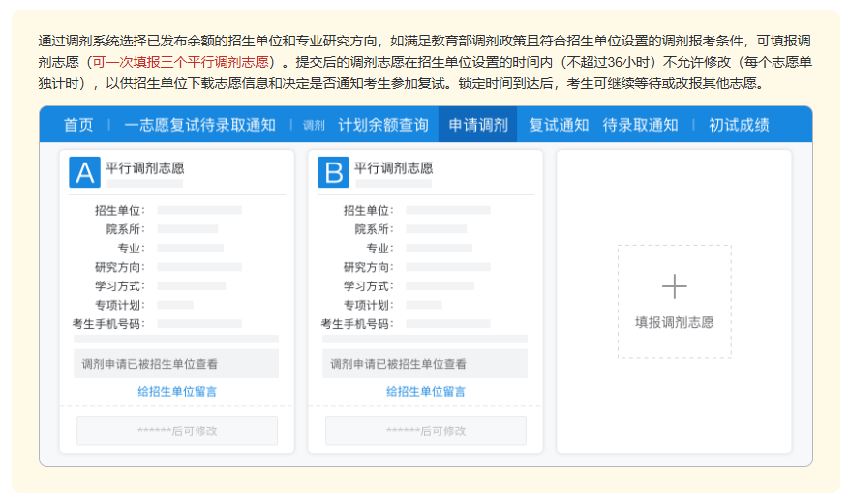Screen dimensions: 849x504
Task: View the 待录取通知 tab
Action: [x=640, y=125]
